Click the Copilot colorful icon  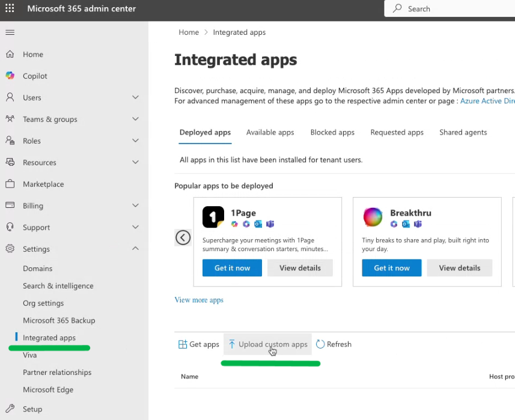[10, 76]
